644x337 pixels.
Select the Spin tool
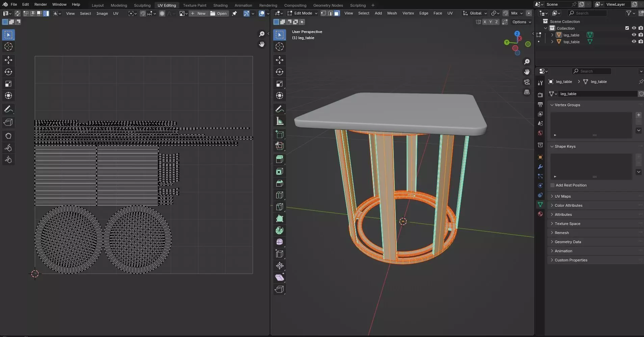coord(280,230)
